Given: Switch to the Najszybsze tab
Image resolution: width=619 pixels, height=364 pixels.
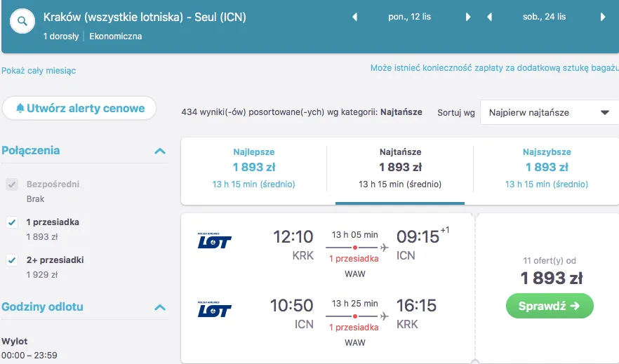Looking at the screenshot, I should tap(547, 168).
